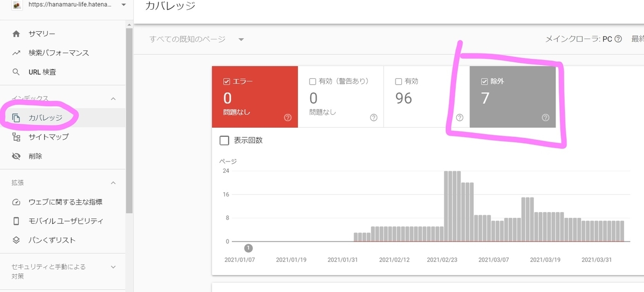Open the すべての既知のページ filter dropdown

click(x=197, y=39)
